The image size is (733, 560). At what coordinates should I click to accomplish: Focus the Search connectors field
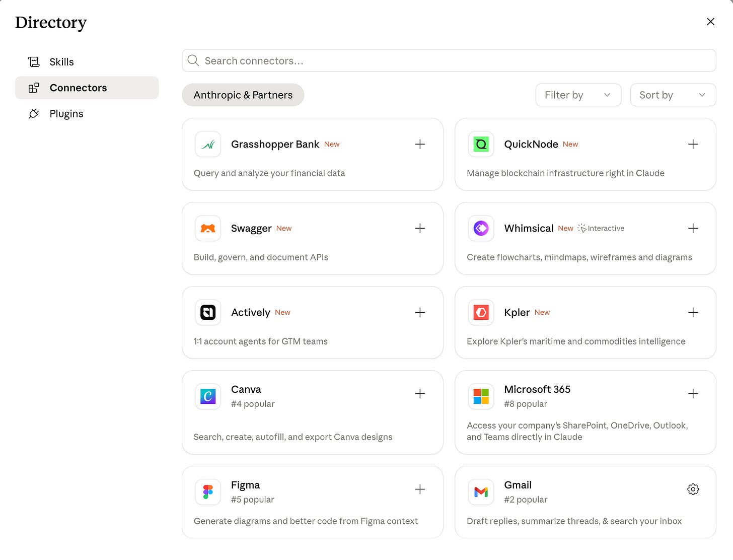point(449,61)
